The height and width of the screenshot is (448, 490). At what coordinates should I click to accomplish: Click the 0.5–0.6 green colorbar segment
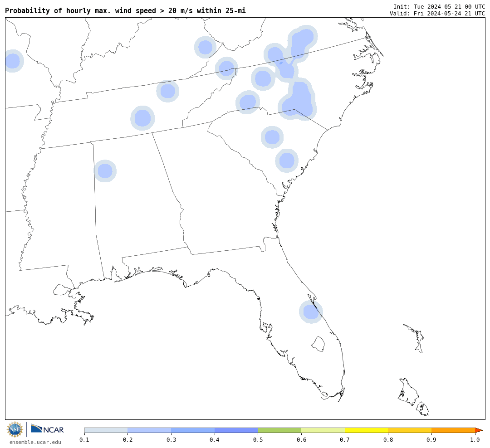pyautogui.click(x=279, y=430)
